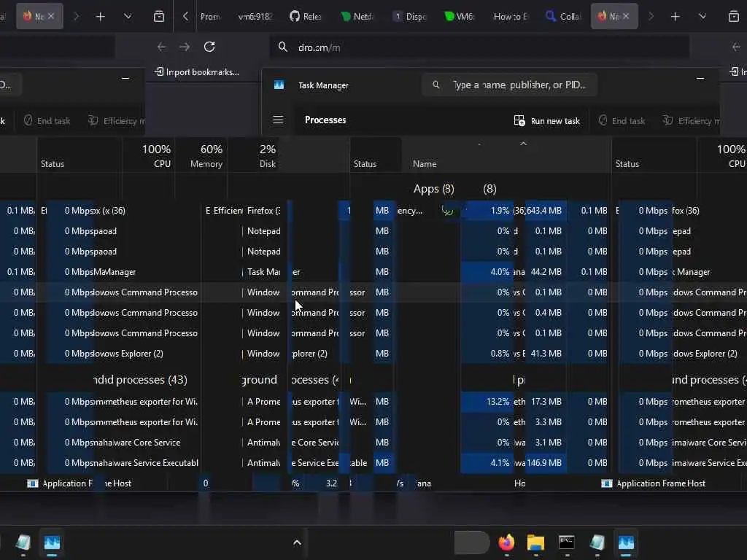747x560 pixels.
Task: Show hidden icons with the taskbar up chevron
Action: pos(297,542)
